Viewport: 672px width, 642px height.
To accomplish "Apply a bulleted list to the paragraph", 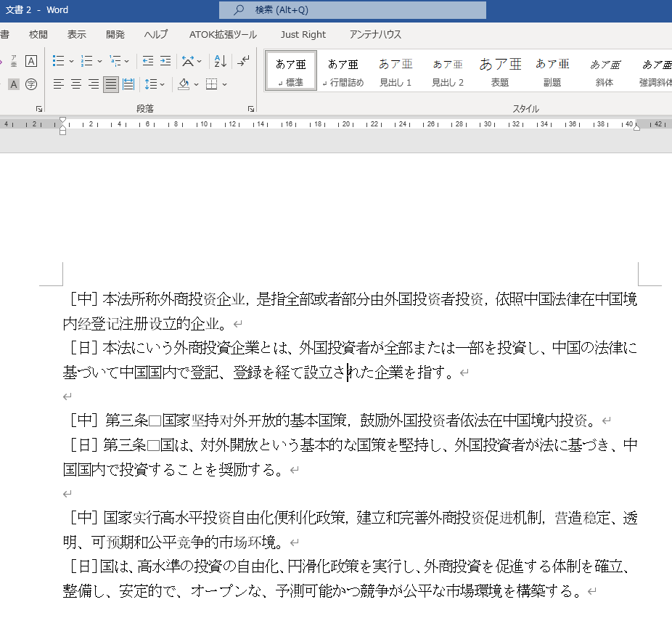I will [x=58, y=61].
